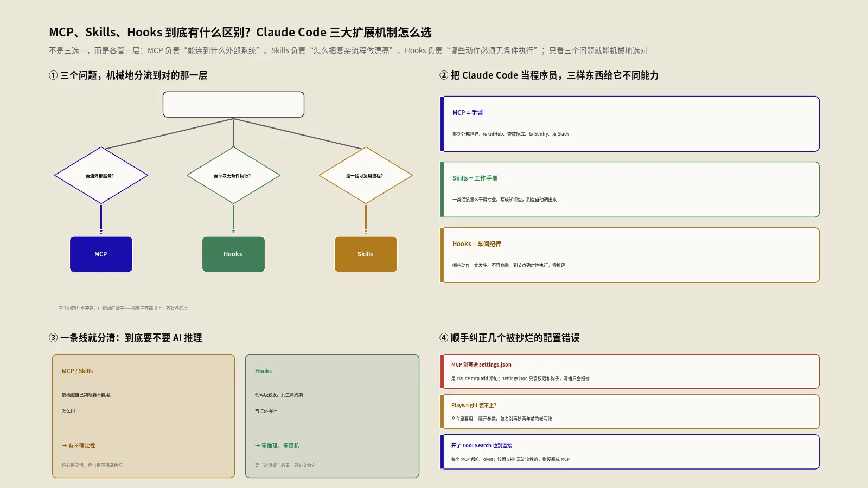This screenshot has width=868, height=488.
Task: Click the line 靠模型自己判断要不要用
Action: tap(87, 395)
